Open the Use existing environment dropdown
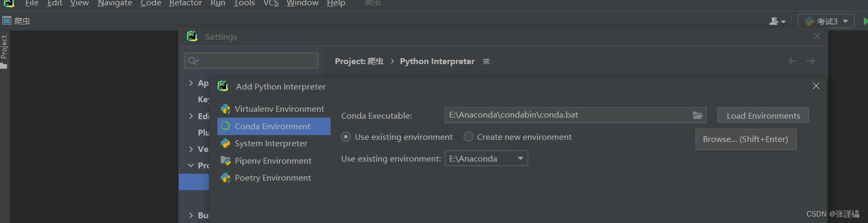868x223 pixels. click(486, 158)
